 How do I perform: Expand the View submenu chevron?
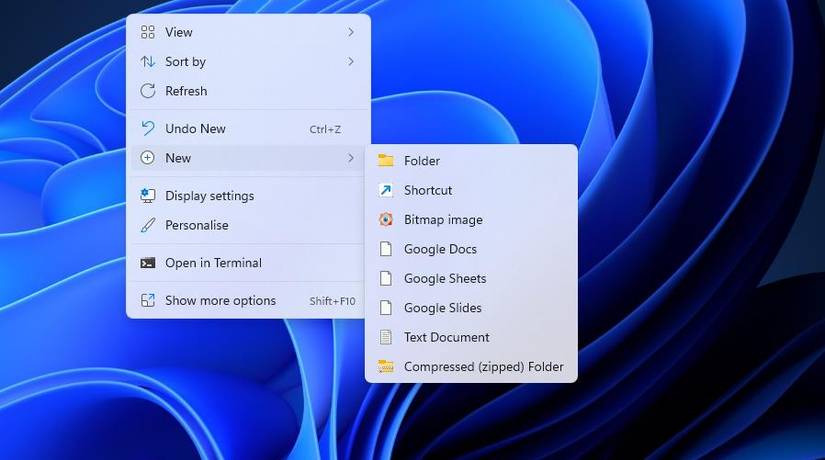point(351,32)
